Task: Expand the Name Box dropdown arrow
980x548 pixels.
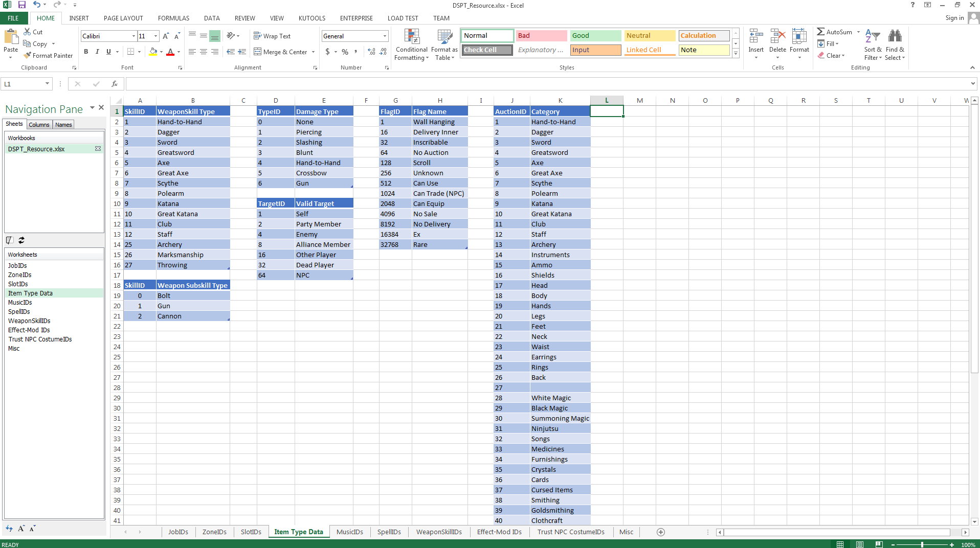Action: tap(47, 84)
